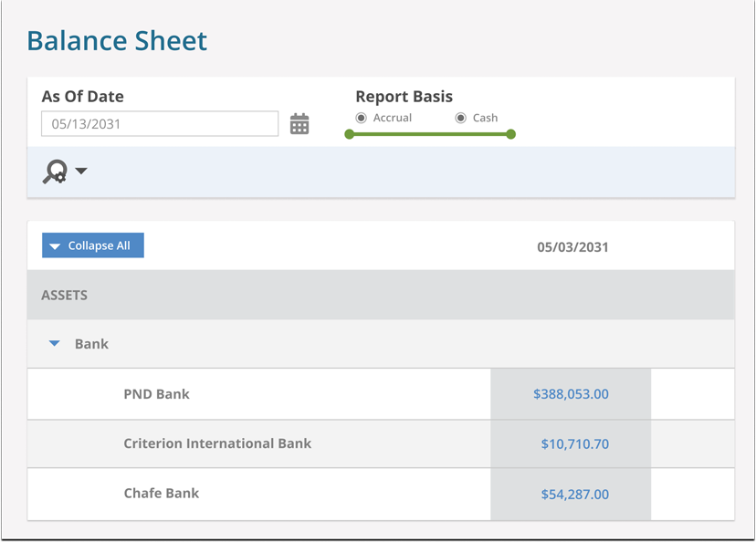The height and width of the screenshot is (542, 756).
Task: Open the dropdown arrow beside the magnifier
Action: [81, 171]
